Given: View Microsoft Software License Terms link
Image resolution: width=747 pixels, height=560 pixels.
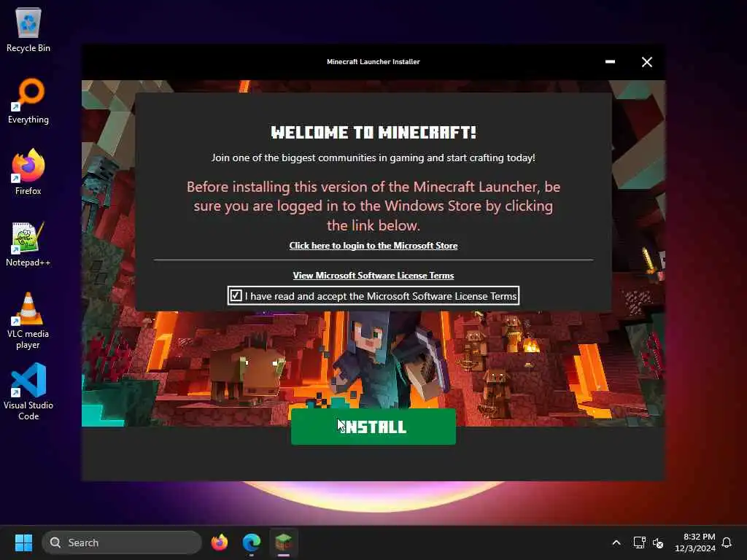Looking at the screenshot, I should 373,276.
